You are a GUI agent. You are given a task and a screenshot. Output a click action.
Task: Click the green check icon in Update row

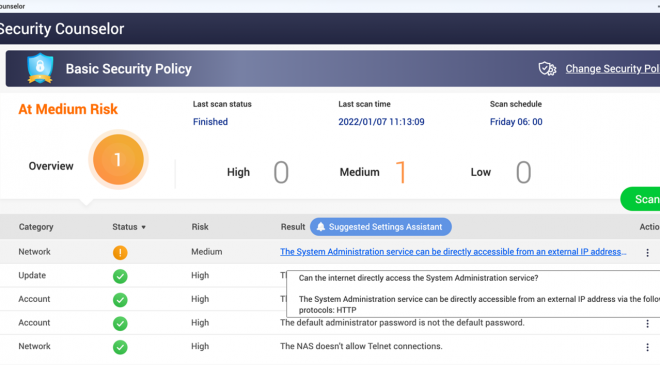(120, 276)
